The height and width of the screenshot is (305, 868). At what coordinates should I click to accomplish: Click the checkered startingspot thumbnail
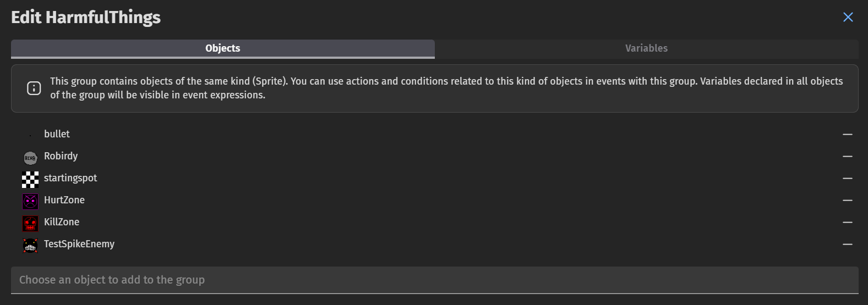click(30, 180)
